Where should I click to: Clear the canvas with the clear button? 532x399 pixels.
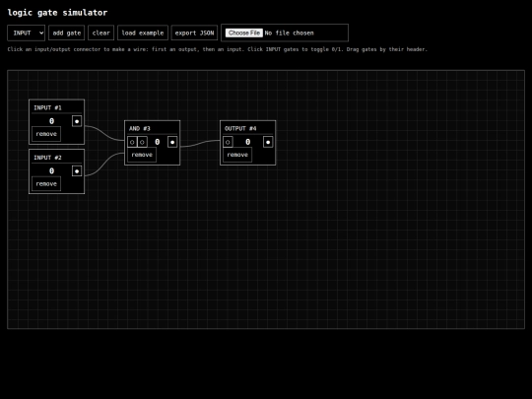[x=101, y=33]
